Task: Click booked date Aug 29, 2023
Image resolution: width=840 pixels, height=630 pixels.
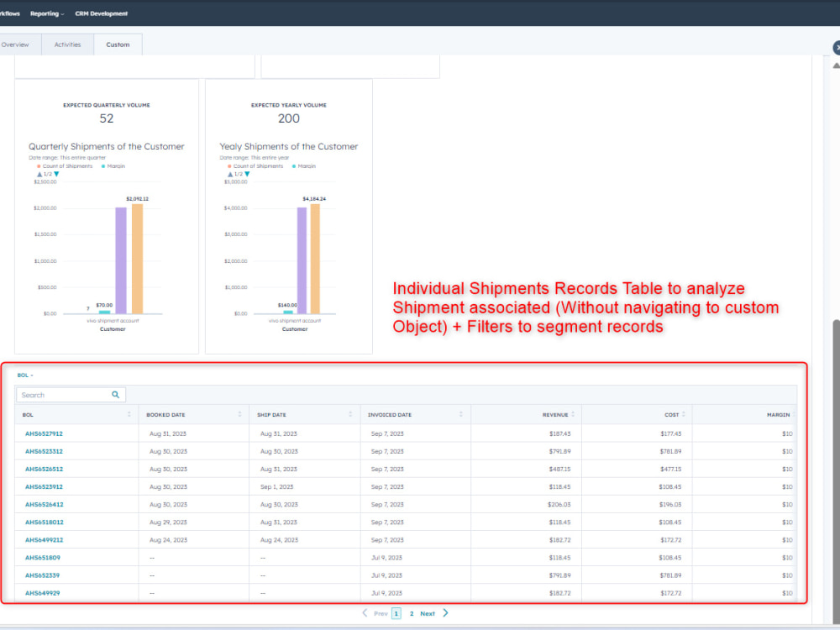Action: [168, 522]
